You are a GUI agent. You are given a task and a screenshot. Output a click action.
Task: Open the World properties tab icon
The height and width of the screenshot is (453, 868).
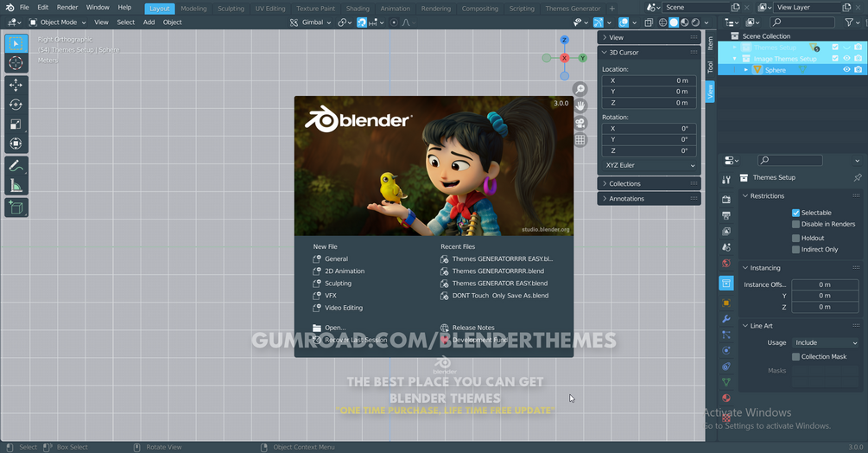tap(726, 263)
